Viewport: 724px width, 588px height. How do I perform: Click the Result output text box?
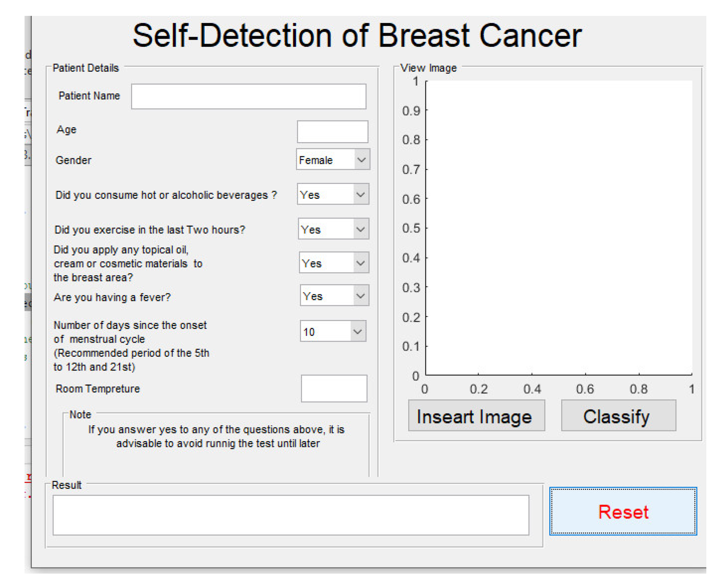[x=291, y=515]
